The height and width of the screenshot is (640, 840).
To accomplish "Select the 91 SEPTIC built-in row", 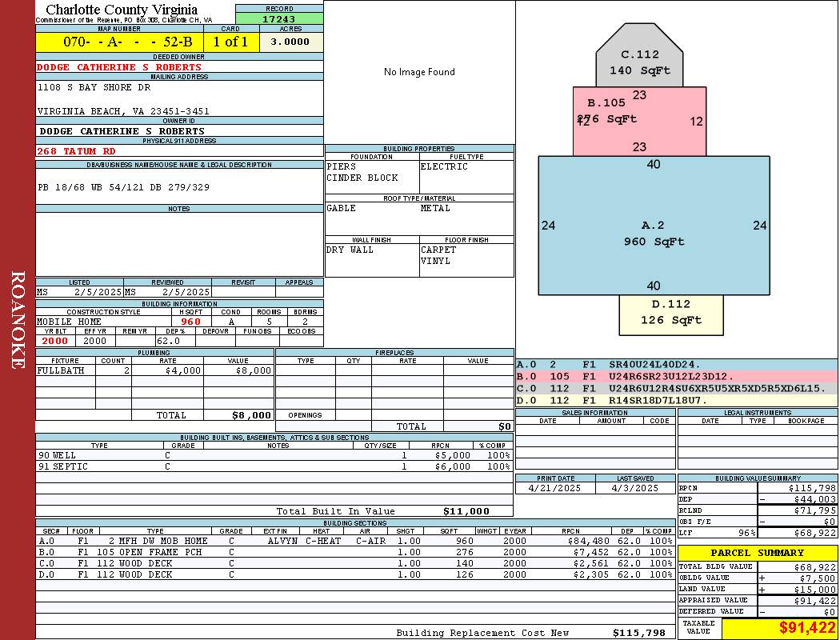I will click(x=274, y=466).
